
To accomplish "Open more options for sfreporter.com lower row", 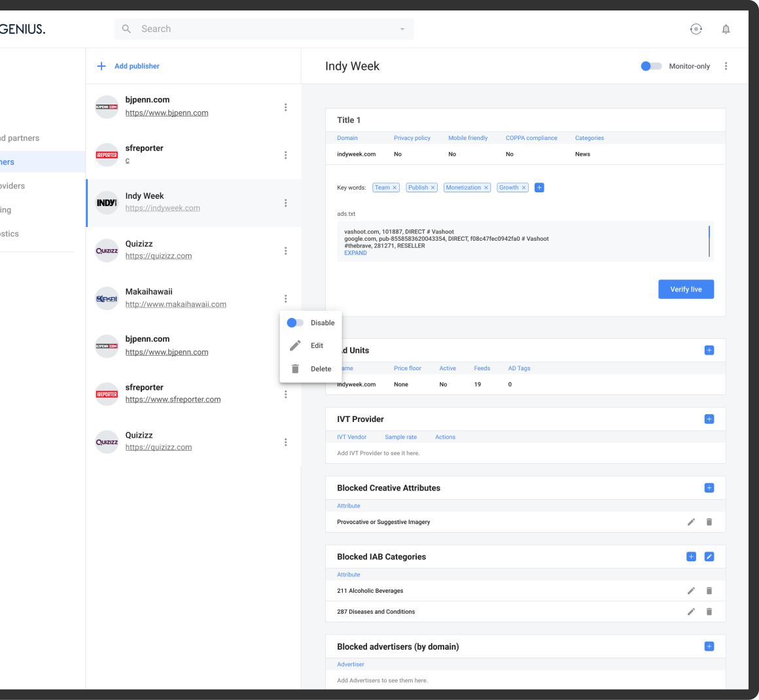I will point(285,394).
